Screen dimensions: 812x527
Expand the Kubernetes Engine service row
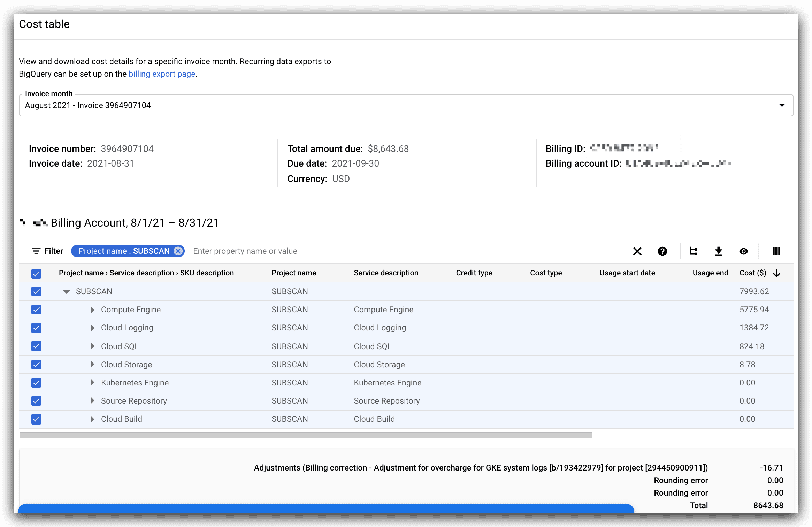coord(92,383)
